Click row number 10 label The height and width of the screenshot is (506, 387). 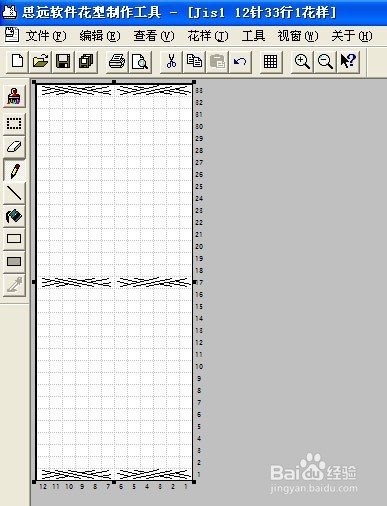[199, 367]
